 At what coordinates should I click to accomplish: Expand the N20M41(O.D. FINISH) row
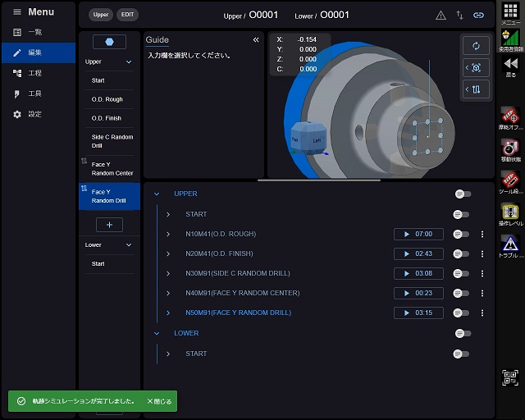168,253
